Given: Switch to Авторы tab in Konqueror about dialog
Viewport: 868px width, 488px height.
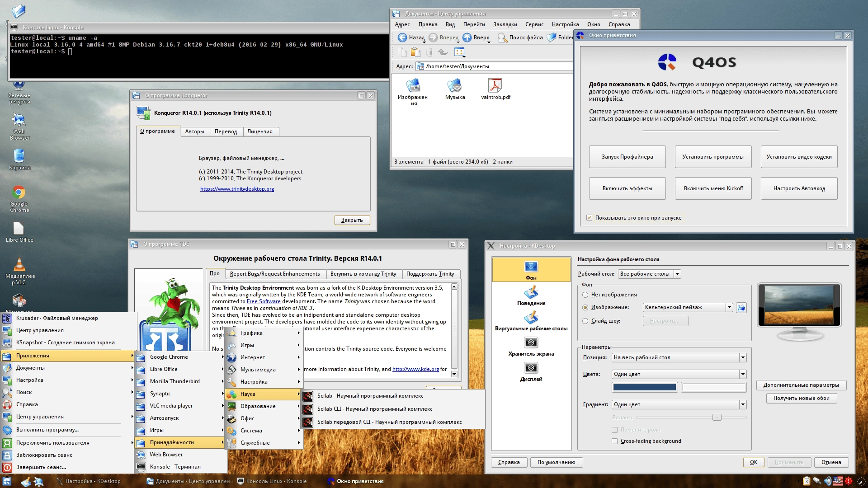Looking at the screenshot, I should pyautogui.click(x=195, y=131).
